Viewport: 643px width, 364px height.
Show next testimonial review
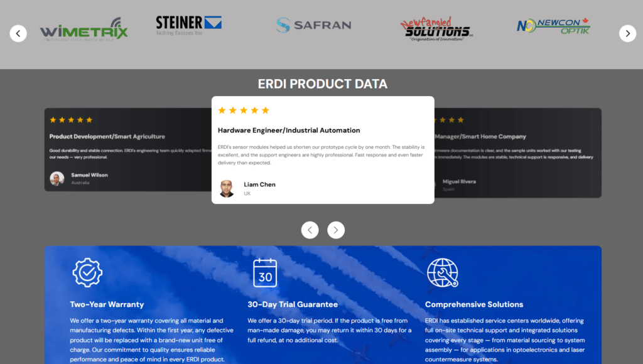click(336, 230)
